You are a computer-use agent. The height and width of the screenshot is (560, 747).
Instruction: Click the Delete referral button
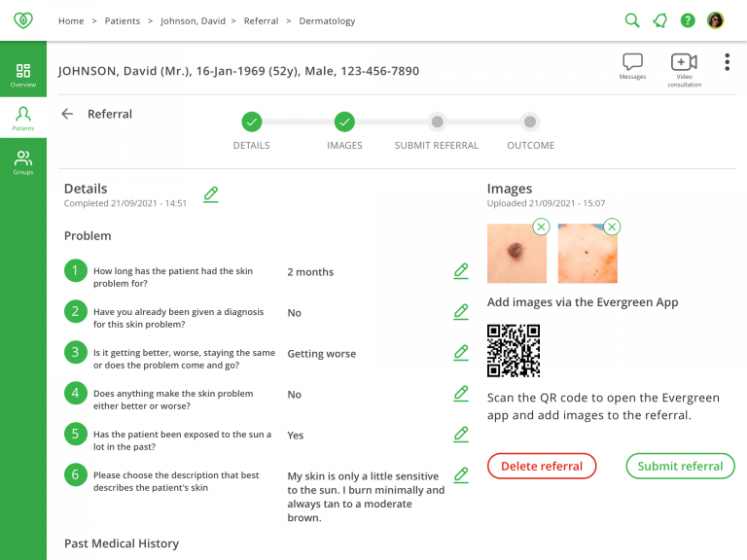coord(542,466)
